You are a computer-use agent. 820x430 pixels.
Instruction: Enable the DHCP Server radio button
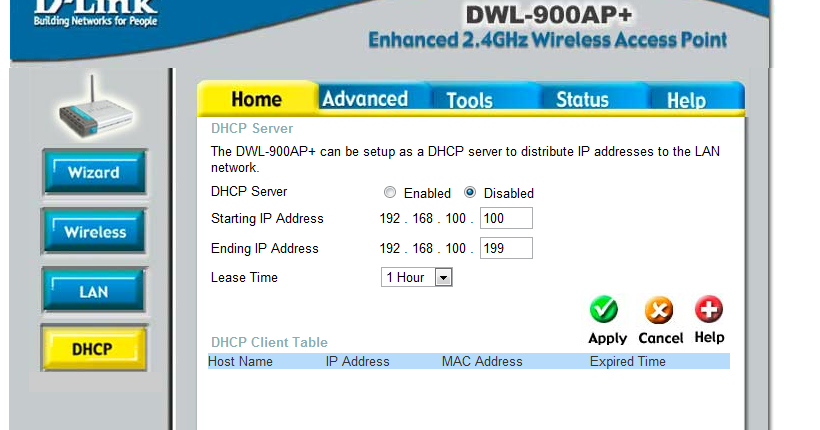390,193
